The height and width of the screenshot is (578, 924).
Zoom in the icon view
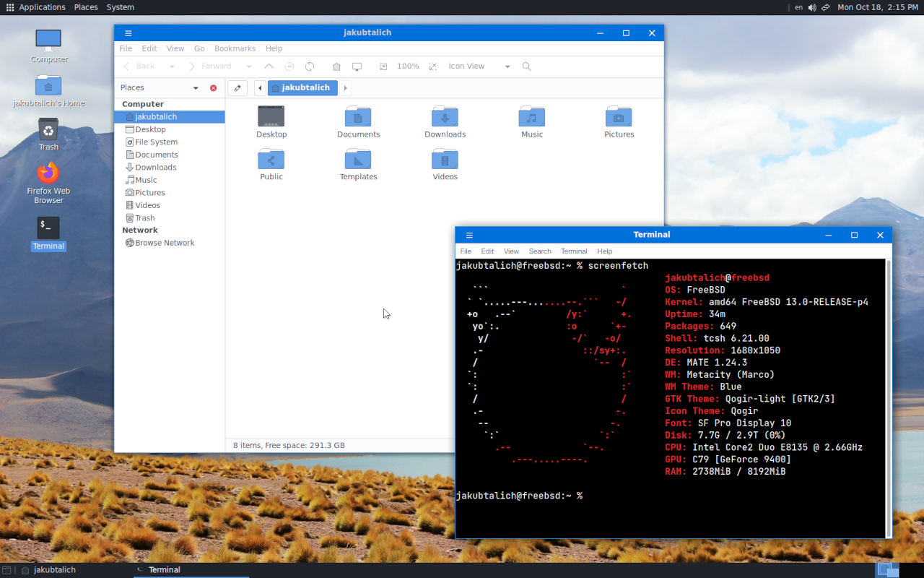432,66
